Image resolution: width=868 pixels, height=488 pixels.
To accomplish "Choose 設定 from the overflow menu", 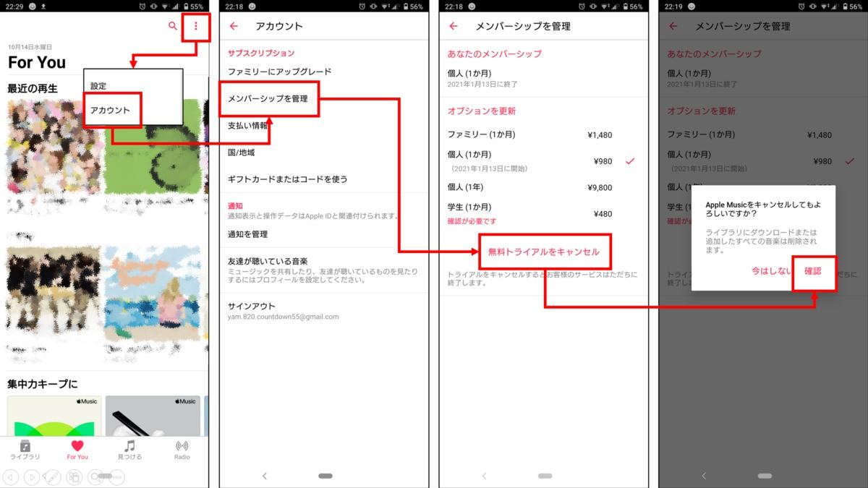I will coord(98,86).
